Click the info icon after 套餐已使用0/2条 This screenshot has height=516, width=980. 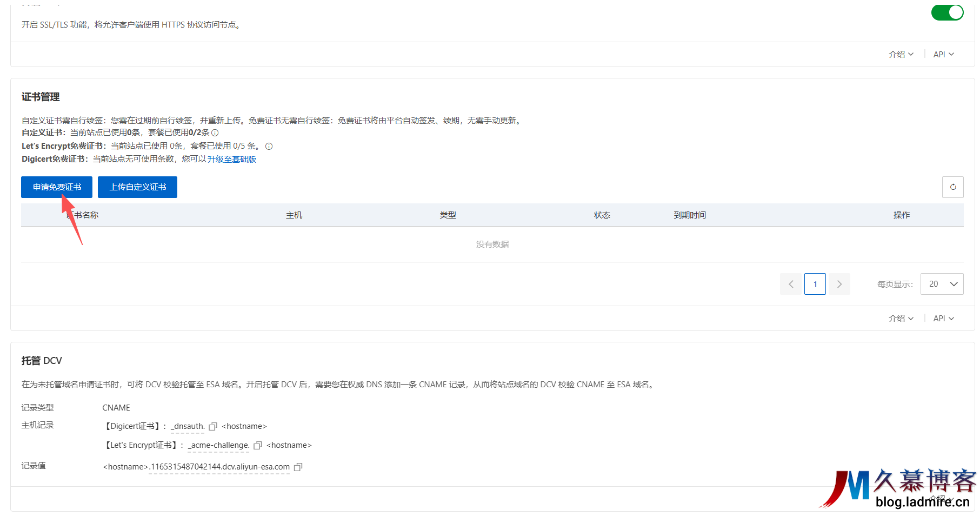click(214, 133)
